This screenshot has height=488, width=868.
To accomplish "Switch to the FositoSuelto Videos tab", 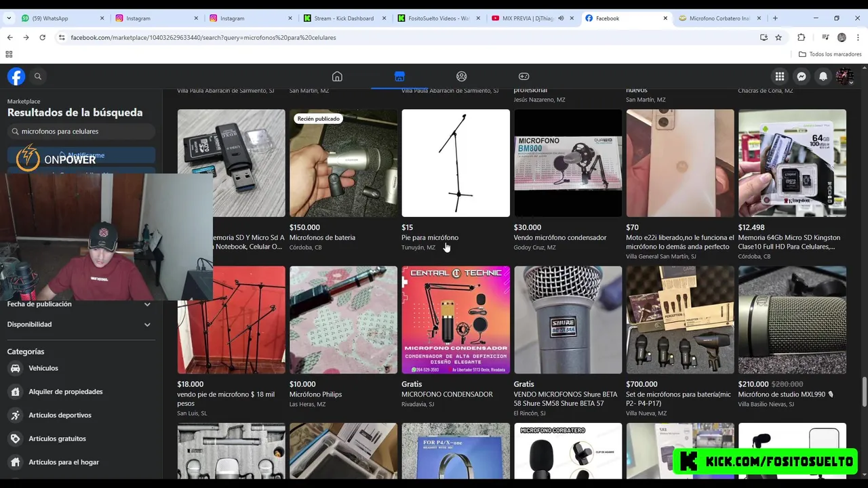I will pyautogui.click(x=438, y=18).
